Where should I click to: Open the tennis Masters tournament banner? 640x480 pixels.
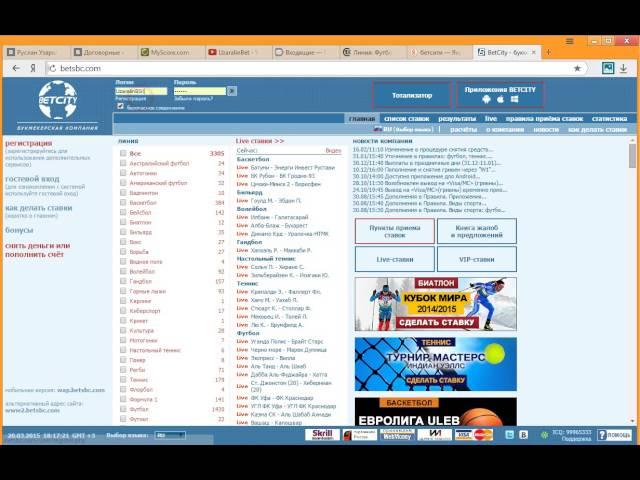pyautogui.click(x=436, y=364)
